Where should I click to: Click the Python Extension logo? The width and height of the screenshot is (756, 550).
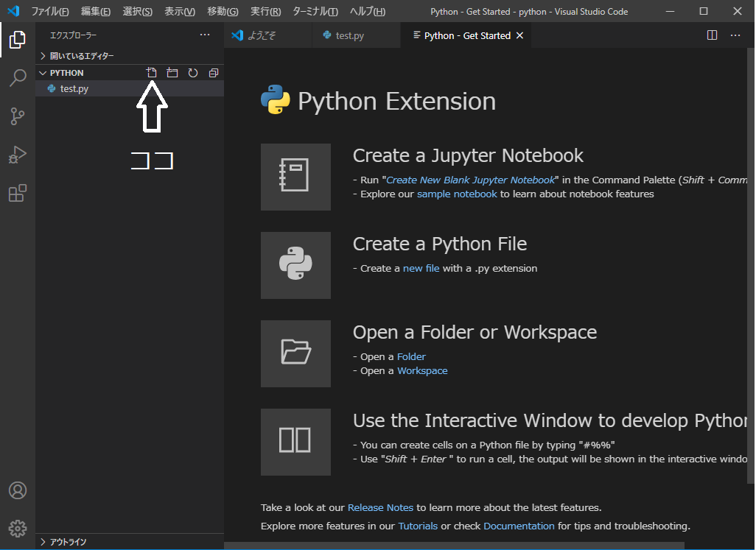coord(276,99)
